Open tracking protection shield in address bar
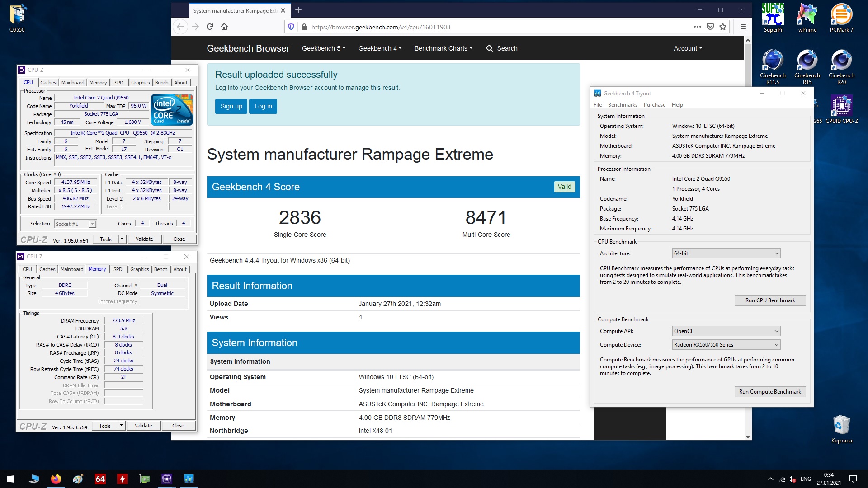 tap(291, 27)
